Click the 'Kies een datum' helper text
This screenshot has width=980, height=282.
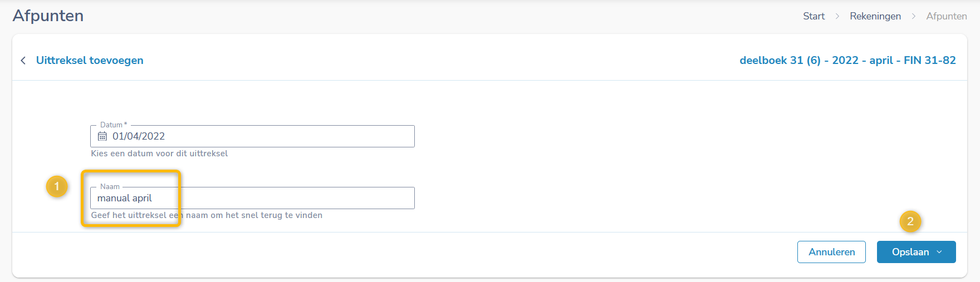[x=159, y=154]
